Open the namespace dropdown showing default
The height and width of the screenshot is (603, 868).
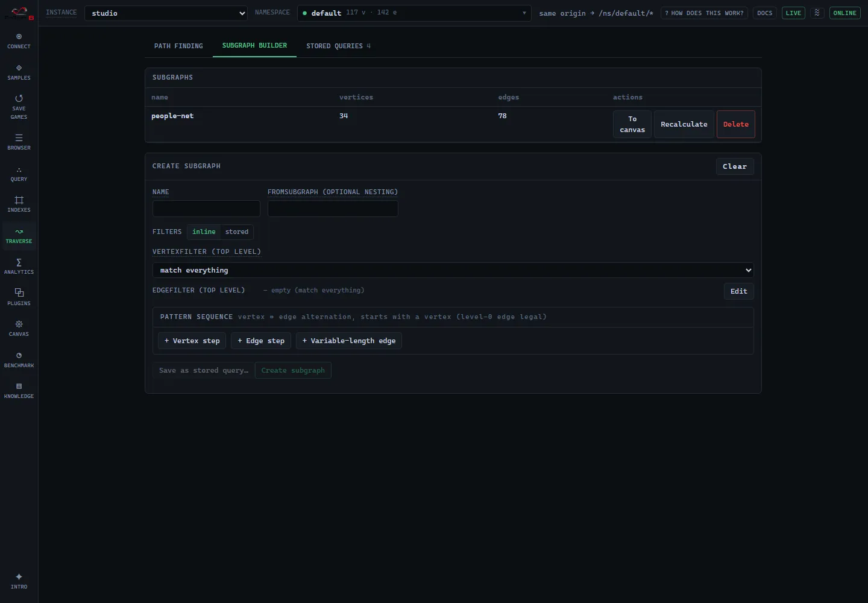pos(414,13)
